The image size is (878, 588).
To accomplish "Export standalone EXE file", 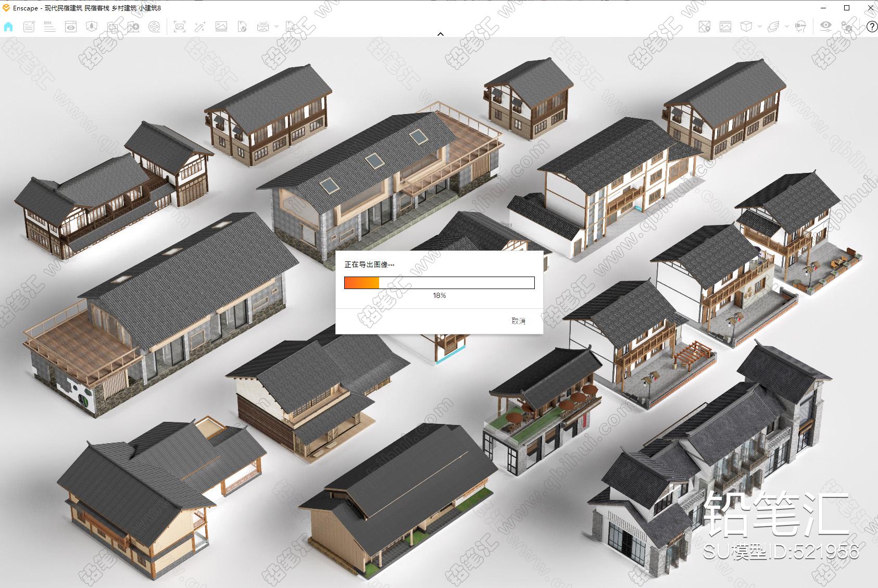I will (x=292, y=27).
